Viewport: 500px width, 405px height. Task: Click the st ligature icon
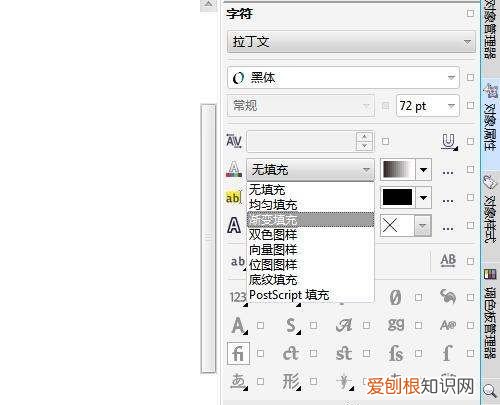(x=343, y=353)
